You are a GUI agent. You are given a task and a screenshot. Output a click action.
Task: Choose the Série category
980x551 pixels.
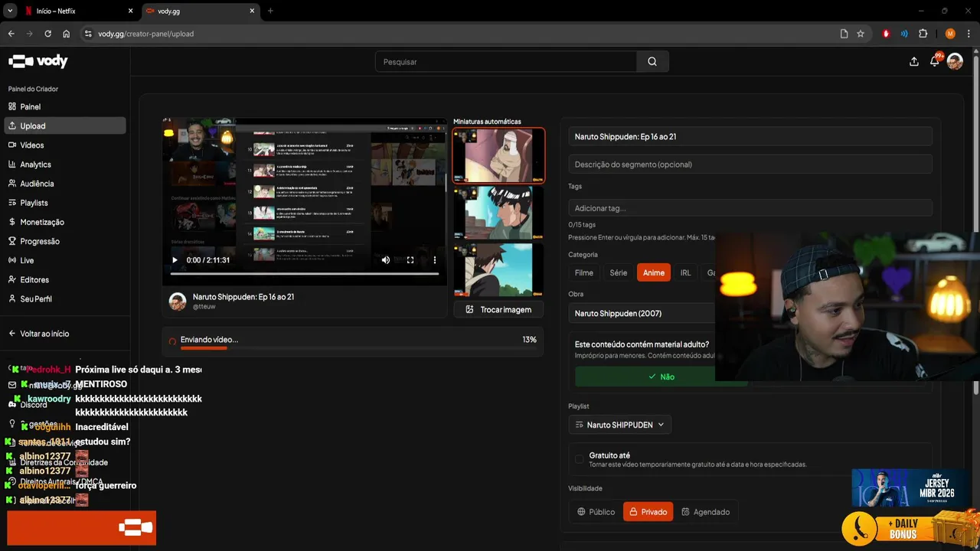(x=619, y=272)
